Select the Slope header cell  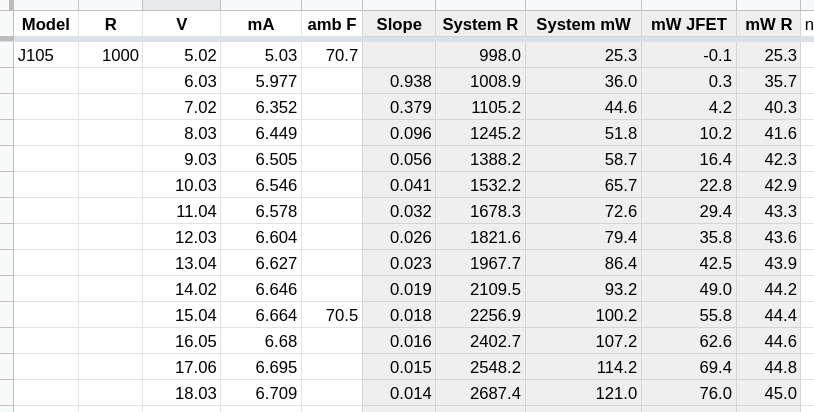399,24
